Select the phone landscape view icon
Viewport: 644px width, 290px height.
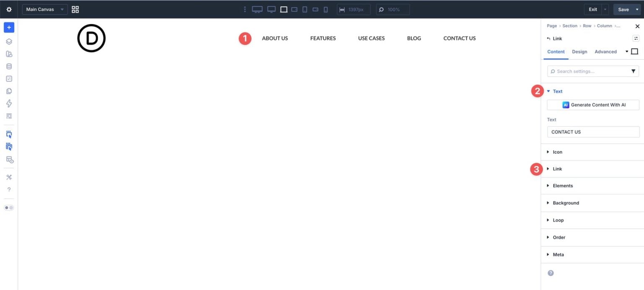(x=315, y=9)
